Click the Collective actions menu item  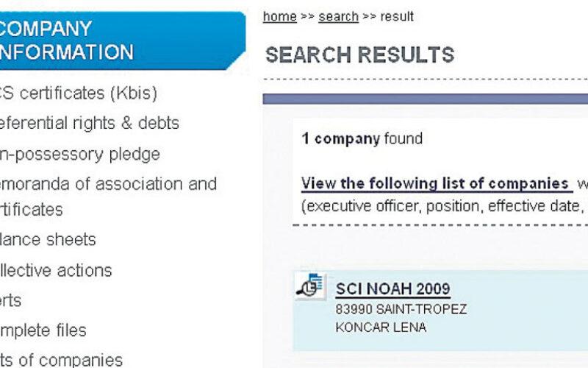click(56, 270)
